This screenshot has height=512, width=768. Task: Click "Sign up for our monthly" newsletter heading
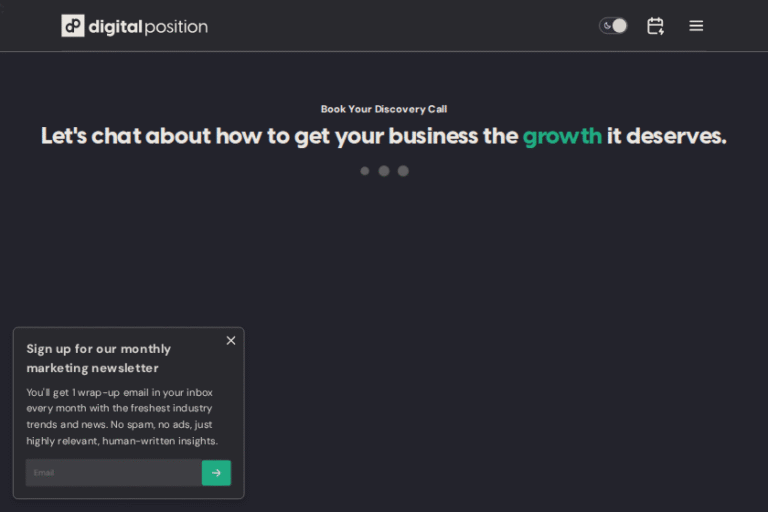click(x=98, y=349)
